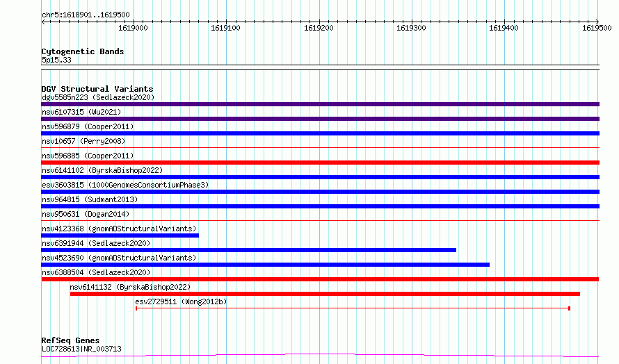Click the right arrowhead of the ruler

point(597,22)
